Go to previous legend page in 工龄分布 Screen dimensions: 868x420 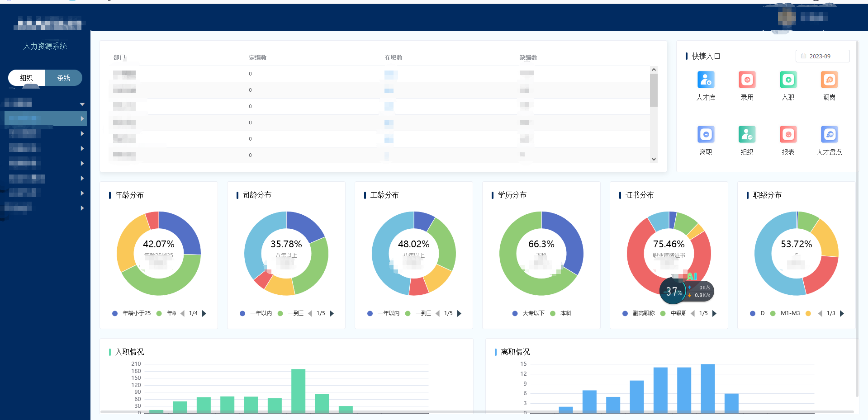click(437, 313)
